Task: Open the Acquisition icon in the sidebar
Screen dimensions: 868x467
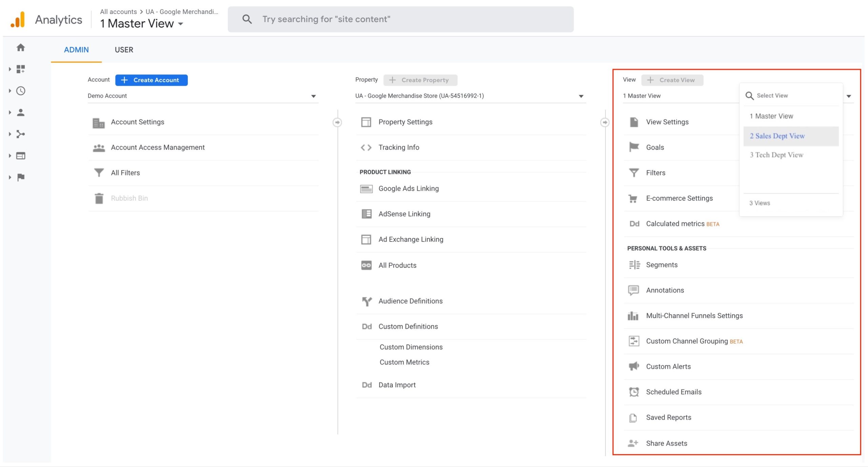Action: coord(21,134)
